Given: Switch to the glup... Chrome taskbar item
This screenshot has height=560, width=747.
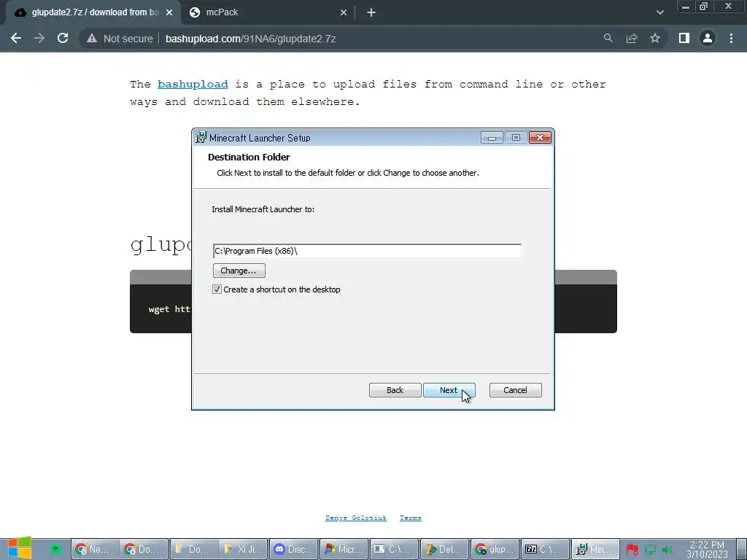Looking at the screenshot, I should (495, 549).
